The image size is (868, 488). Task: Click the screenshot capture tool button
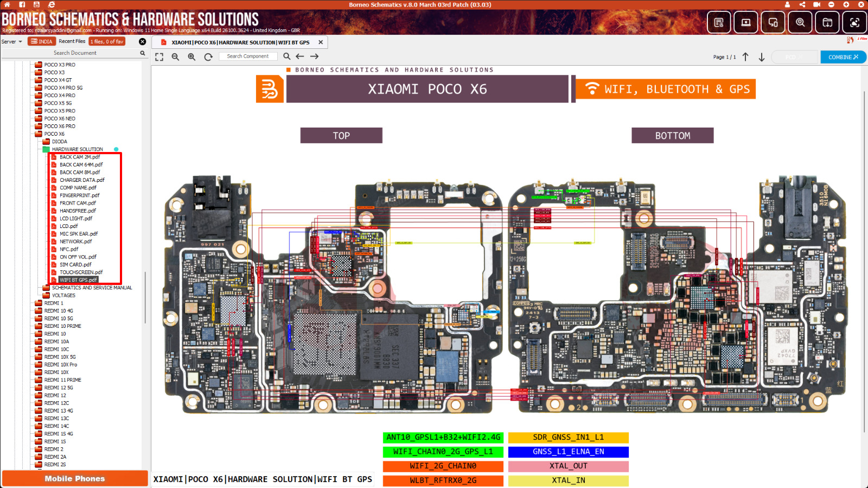tap(854, 22)
